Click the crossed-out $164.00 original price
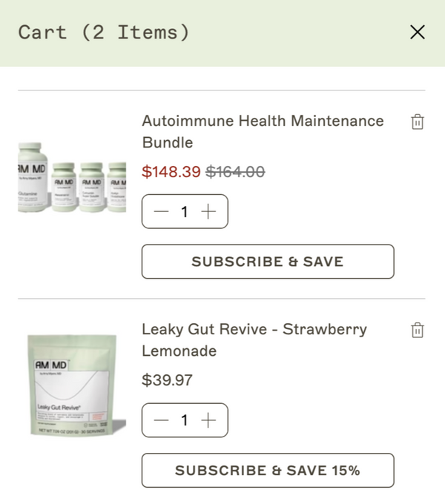Viewport: 445px width, 504px height. [235, 172]
